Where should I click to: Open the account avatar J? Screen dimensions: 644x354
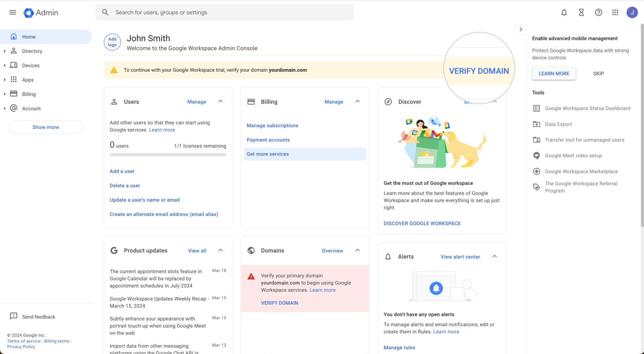click(632, 13)
